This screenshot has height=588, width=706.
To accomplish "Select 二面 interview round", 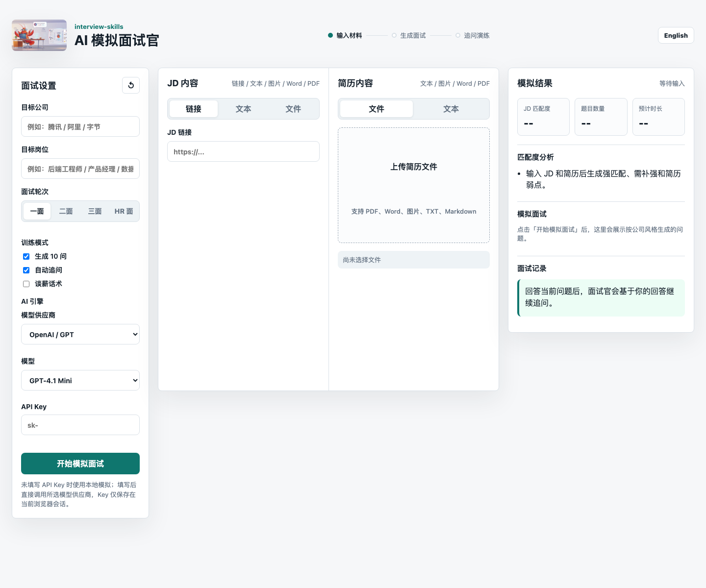I will point(66,211).
